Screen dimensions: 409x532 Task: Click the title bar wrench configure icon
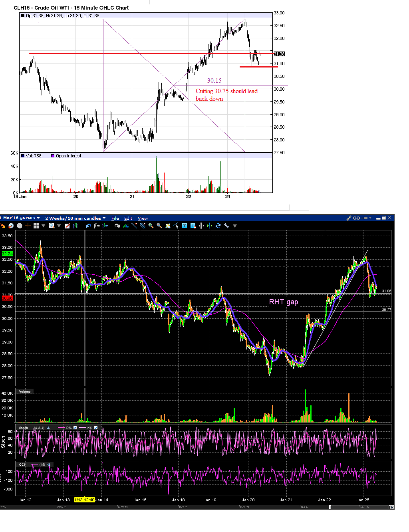349,218
